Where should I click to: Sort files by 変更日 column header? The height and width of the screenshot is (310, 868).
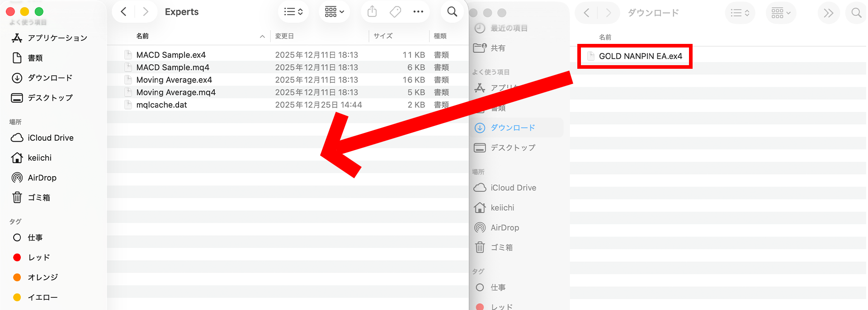point(284,36)
